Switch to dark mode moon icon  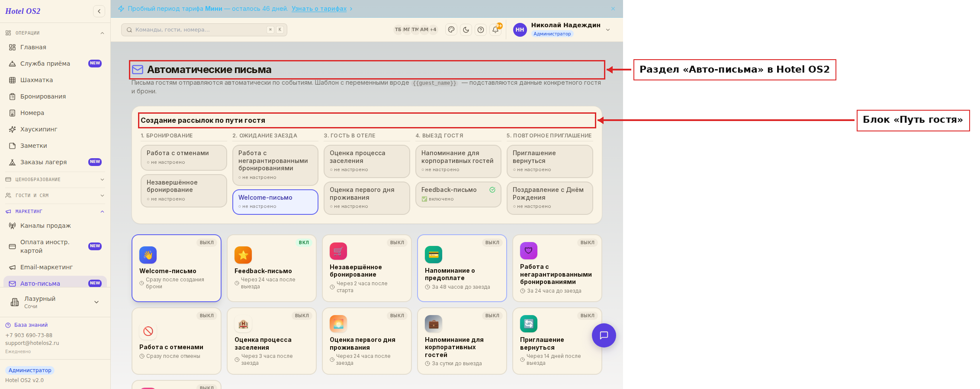(x=466, y=29)
